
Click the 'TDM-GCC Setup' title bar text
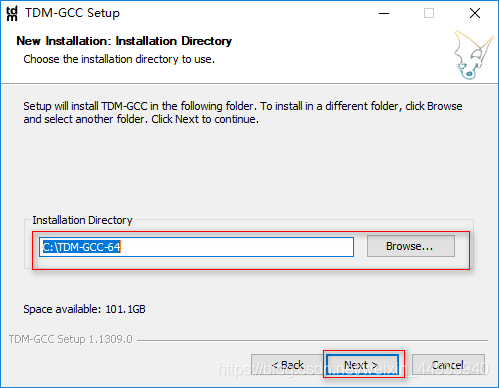pos(72,13)
